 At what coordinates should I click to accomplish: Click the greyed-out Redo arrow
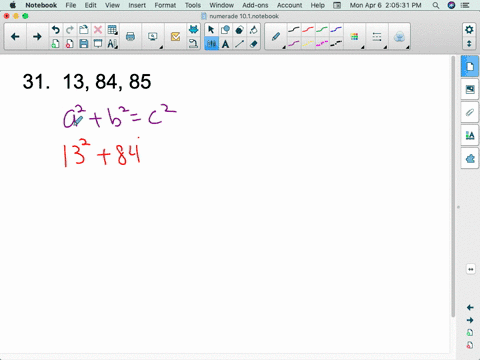(x=70, y=30)
